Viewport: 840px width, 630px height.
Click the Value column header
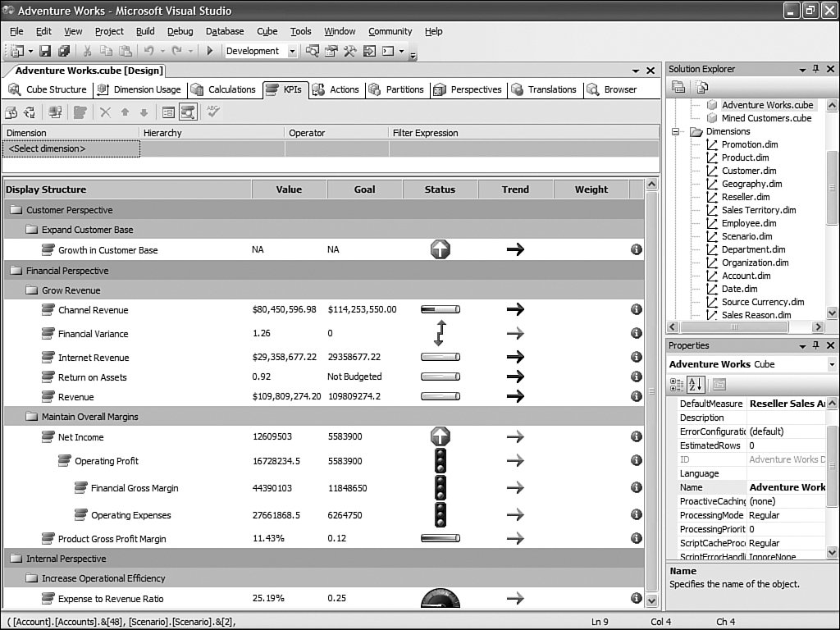point(289,189)
